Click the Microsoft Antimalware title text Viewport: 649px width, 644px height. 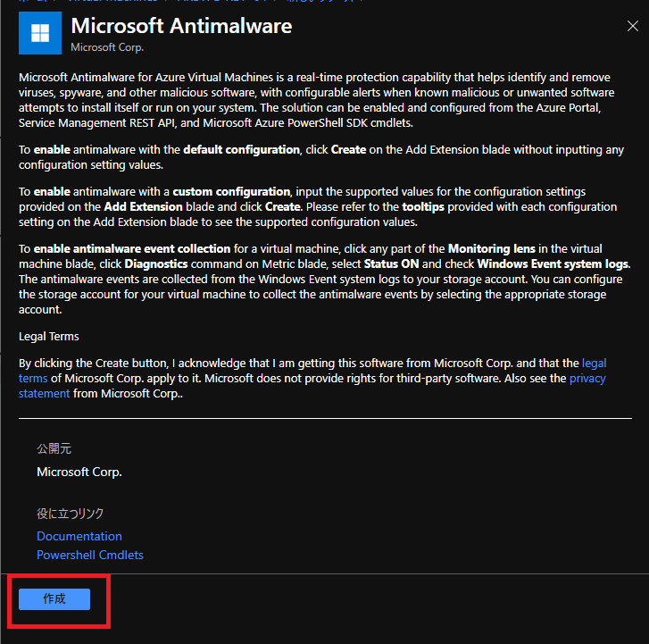[x=181, y=26]
